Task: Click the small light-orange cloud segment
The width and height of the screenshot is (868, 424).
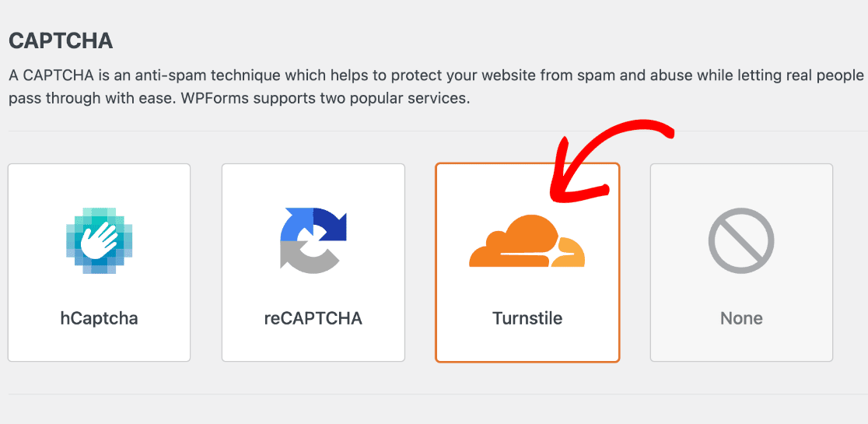Action: (x=569, y=254)
